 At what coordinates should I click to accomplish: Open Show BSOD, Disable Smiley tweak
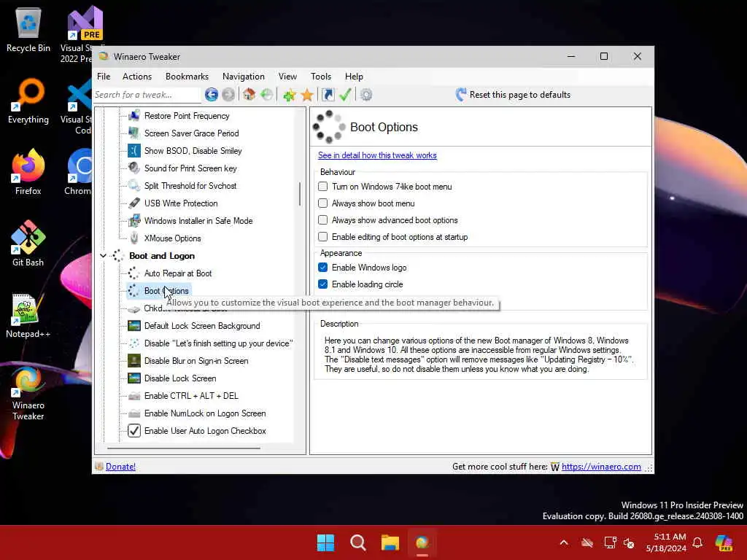(x=193, y=151)
